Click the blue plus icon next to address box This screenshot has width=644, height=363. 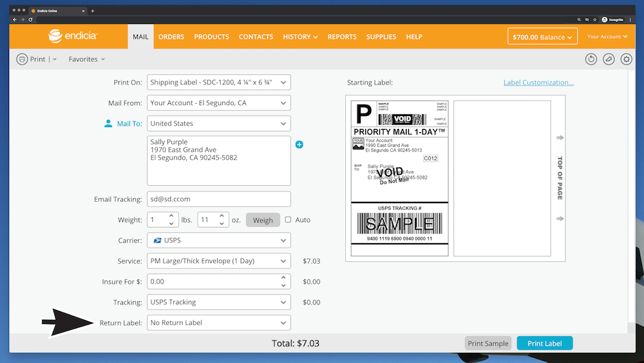[x=299, y=144]
